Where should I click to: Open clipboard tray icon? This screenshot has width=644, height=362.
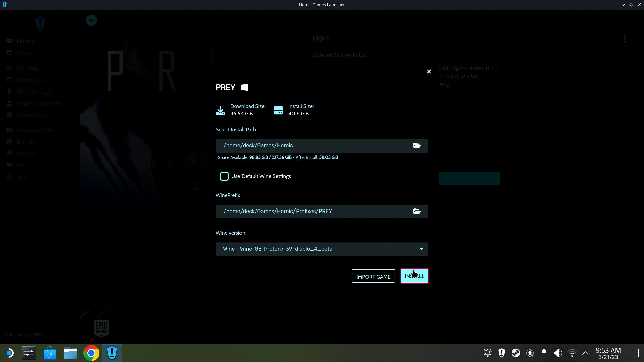click(x=544, y=353)
